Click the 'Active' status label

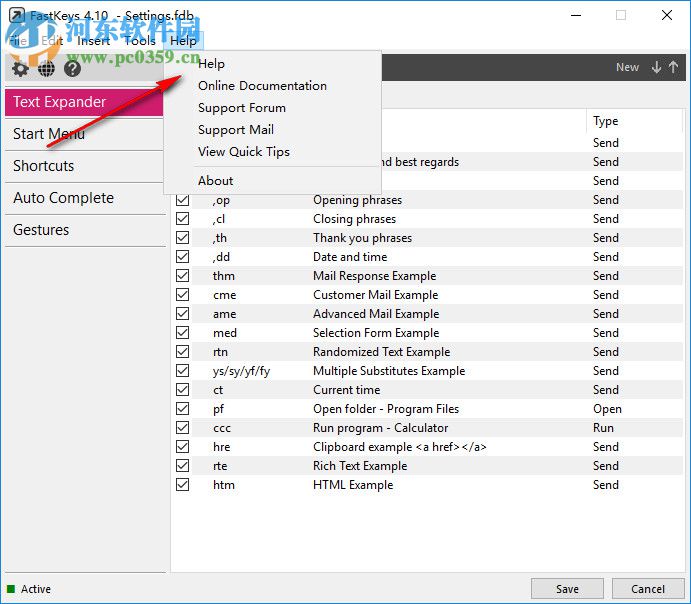tap(36, 589)
